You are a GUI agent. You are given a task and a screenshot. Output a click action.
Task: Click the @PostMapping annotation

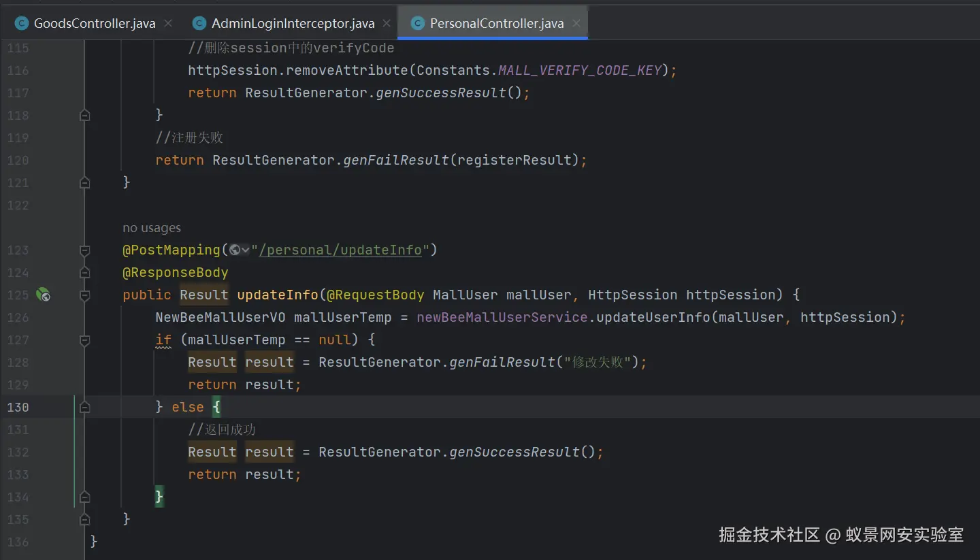pos(171,250)
